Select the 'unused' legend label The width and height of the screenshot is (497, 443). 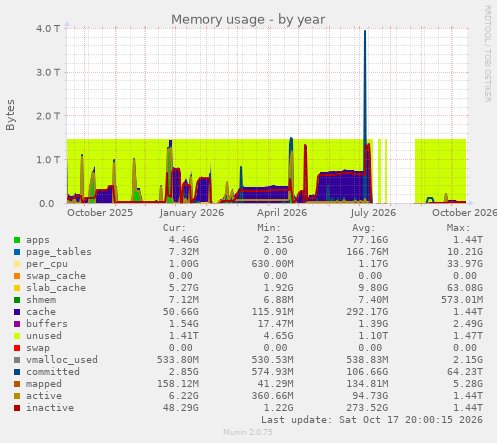click(x=44, y=336)
